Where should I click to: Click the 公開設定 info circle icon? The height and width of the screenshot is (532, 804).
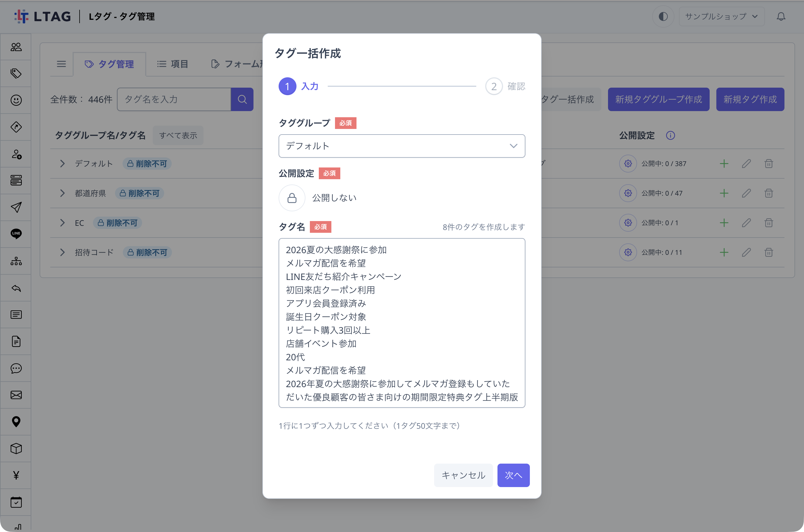(x=670, y=135)
